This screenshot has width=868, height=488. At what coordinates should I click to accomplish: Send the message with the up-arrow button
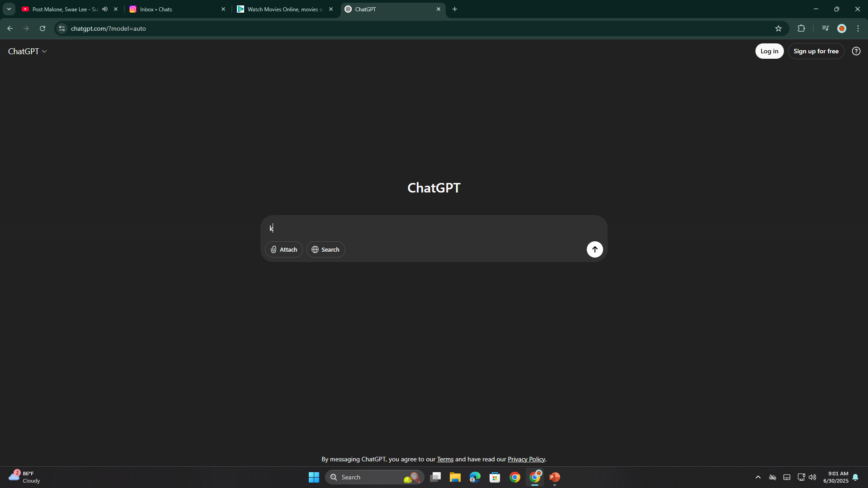pos(594,249)
